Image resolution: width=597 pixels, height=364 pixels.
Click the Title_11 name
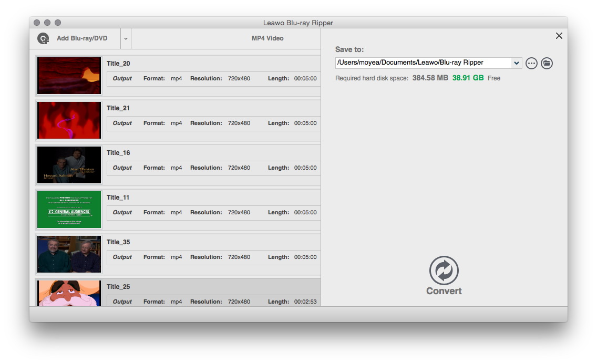click(118, 197)
